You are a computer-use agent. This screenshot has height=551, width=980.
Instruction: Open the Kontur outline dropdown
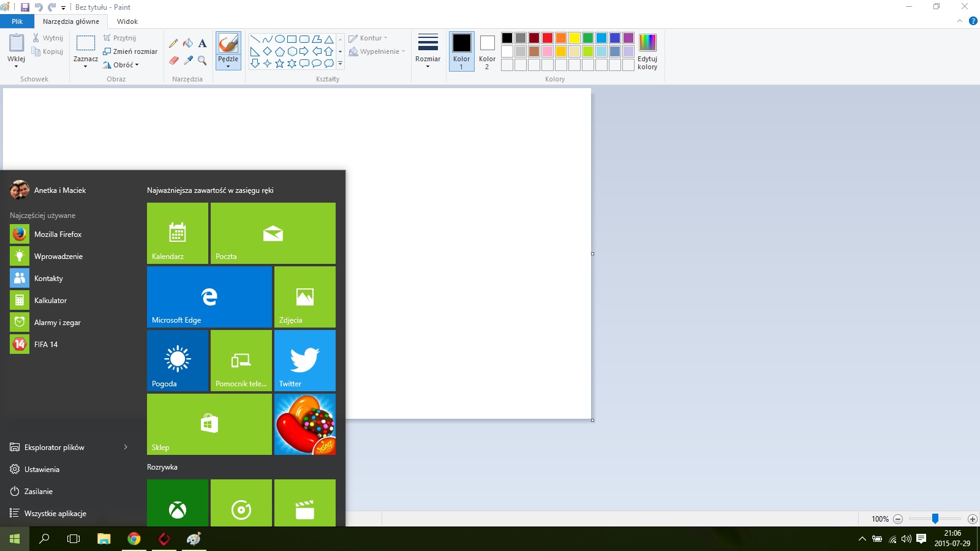point(368,38)
